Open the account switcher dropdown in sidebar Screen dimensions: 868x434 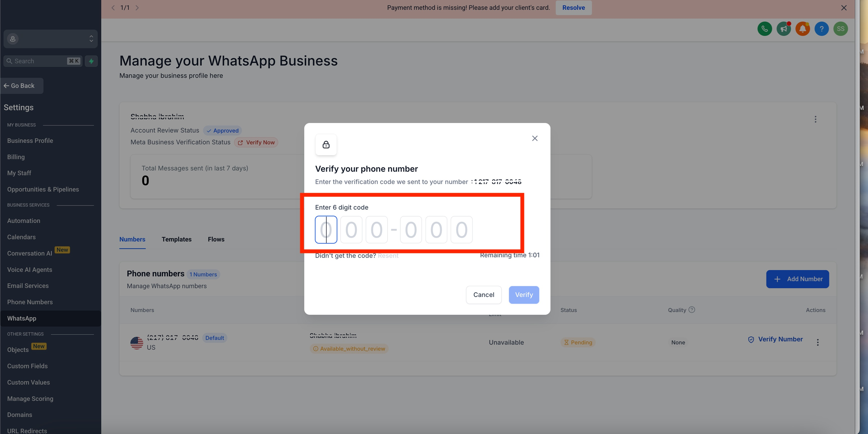click(51, 39)
